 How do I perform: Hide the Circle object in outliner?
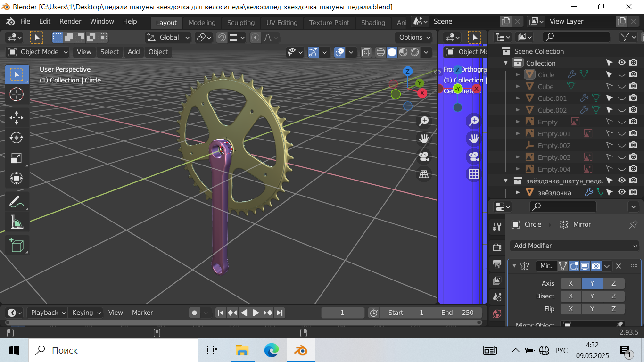pyautogui.click(x=622, y=75)
